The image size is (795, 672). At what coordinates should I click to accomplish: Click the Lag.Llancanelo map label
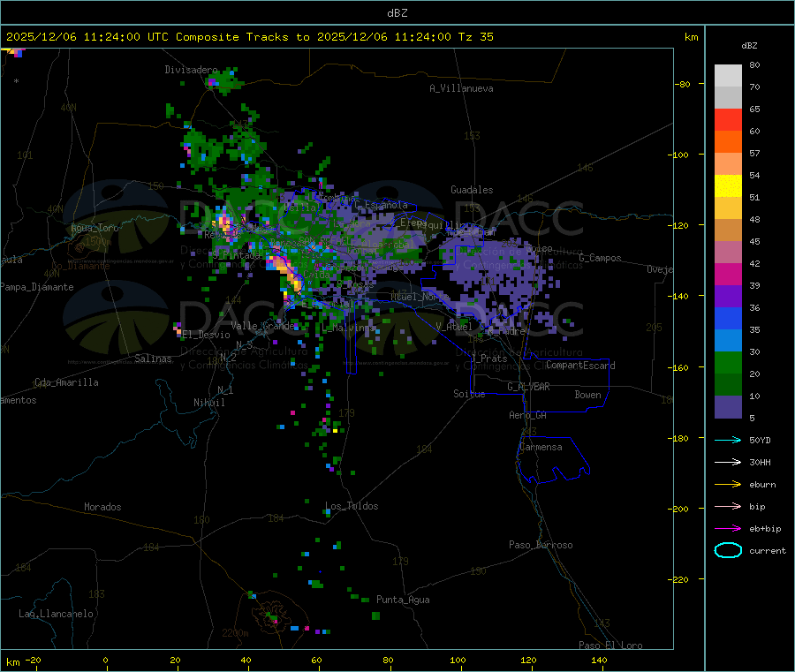pyautogui.click(x=56, y=615)
